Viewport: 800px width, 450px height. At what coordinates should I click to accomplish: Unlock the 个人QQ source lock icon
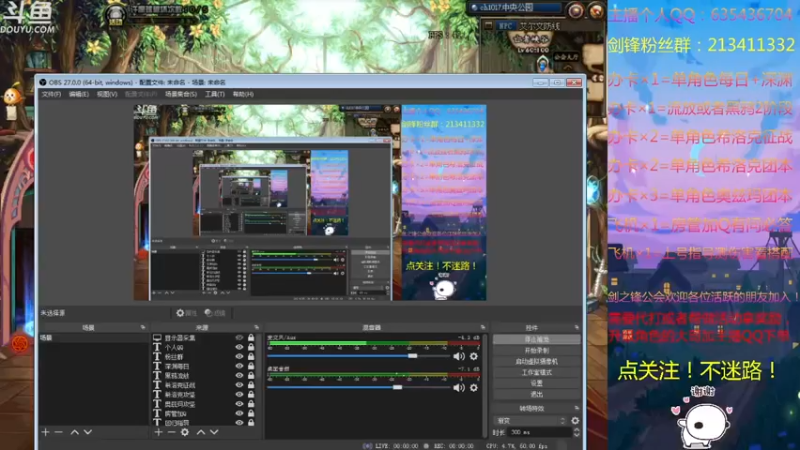click(251, 347)
